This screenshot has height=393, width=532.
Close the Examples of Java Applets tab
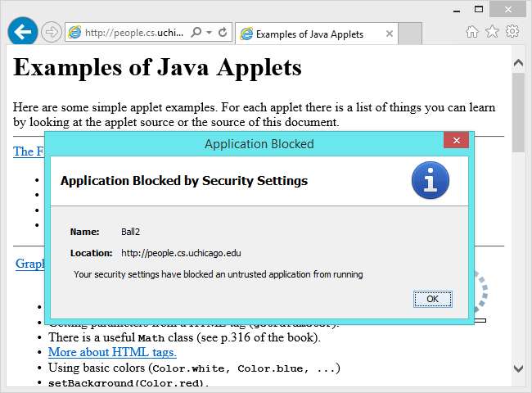tap(387, 34)
